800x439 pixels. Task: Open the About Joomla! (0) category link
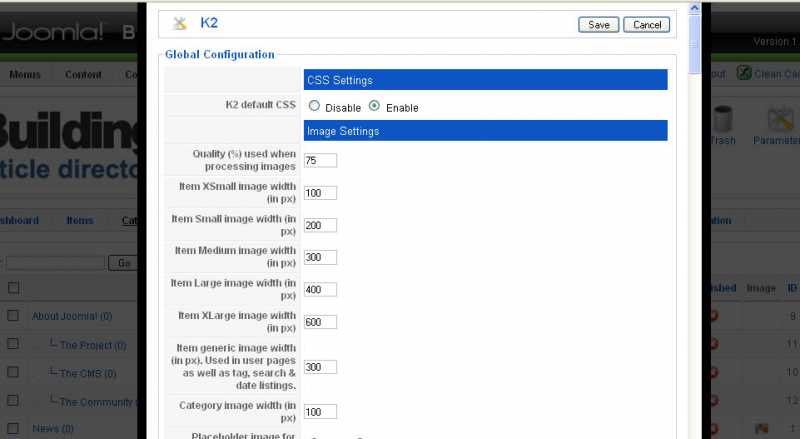(72, 316)
